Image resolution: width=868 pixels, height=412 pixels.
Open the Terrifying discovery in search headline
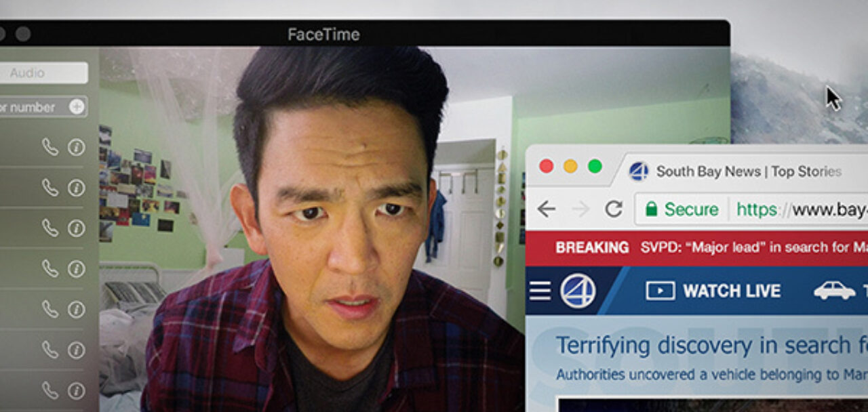[x=712, y=346]
